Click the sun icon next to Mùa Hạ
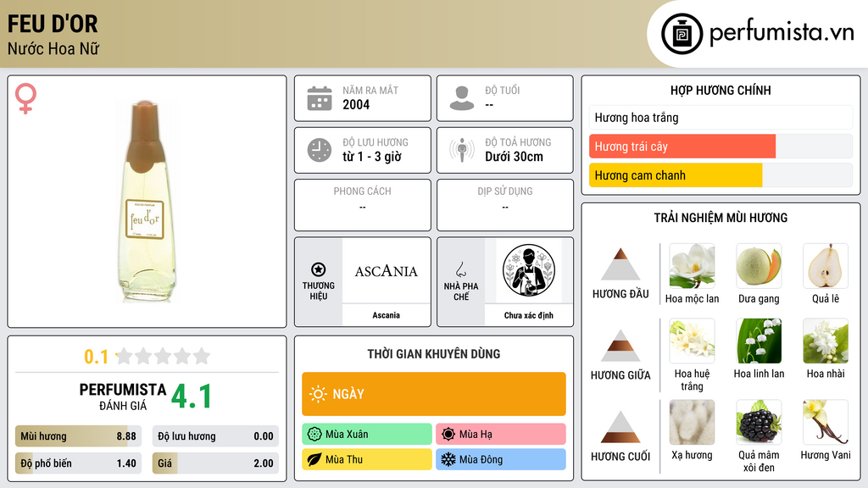 [448, 434]
